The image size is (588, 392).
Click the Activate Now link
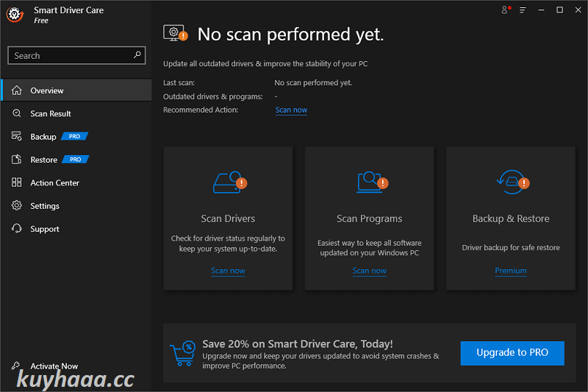click(54, 366)
